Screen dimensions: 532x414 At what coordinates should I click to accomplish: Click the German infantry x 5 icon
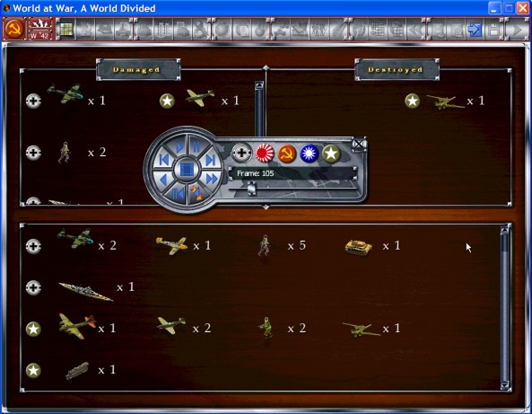265,245
